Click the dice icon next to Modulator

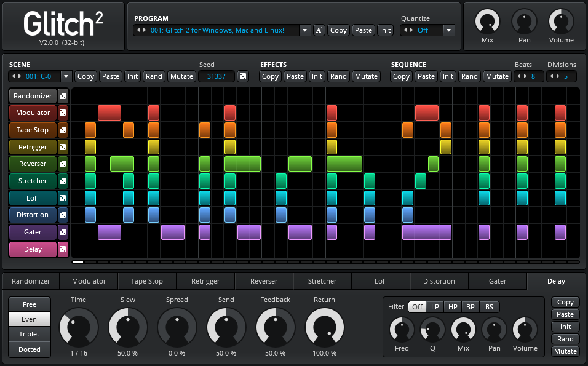pyautogui.click(x=63, y=113)
